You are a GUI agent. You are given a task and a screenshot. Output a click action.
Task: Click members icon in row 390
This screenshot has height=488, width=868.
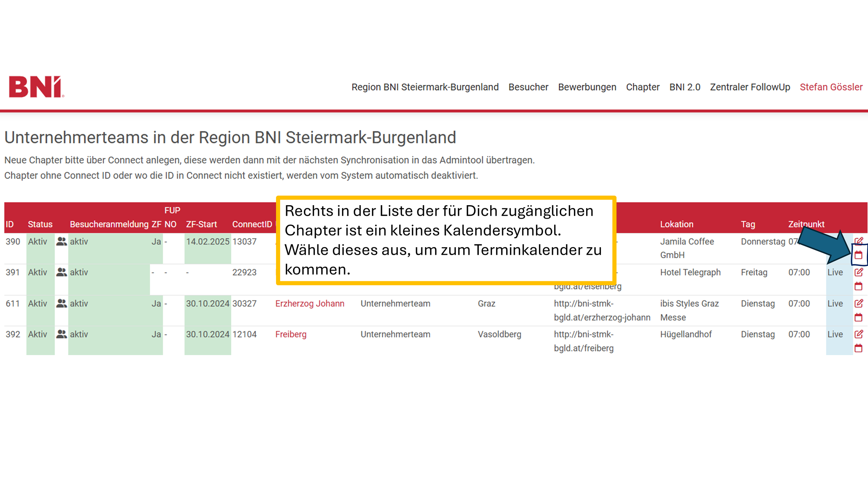(x=61, y=242)
